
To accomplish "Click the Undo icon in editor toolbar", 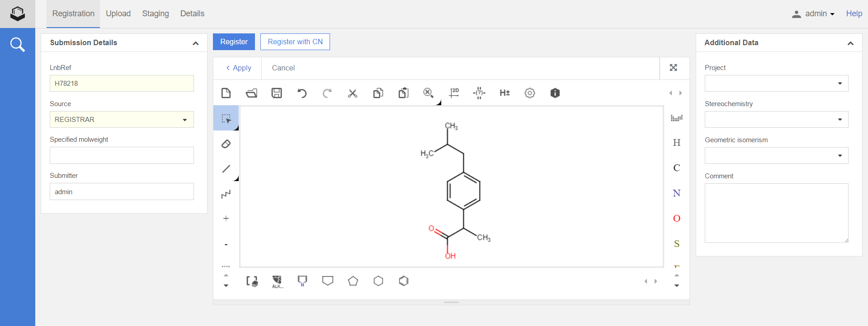I will (x=302, y=93).
